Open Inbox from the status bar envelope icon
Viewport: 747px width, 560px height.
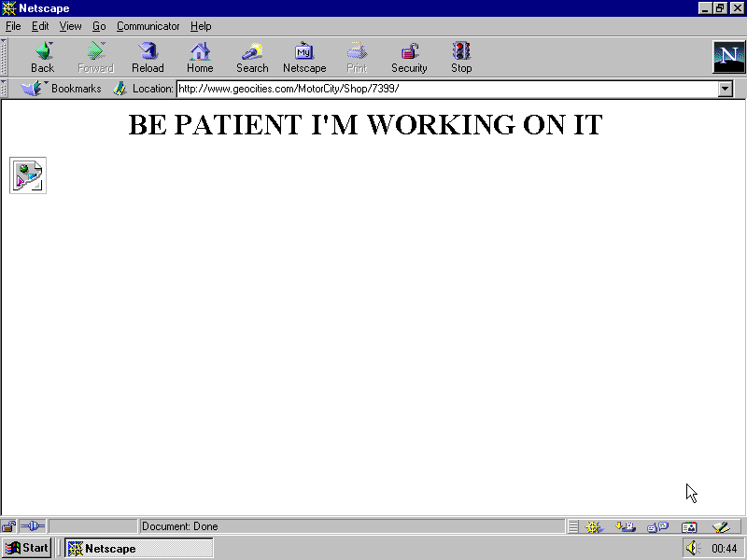tap(627, 526)
